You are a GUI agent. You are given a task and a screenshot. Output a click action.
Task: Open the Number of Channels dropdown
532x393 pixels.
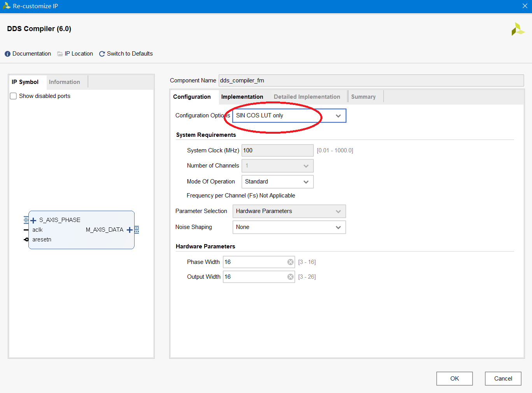(277, 166)
